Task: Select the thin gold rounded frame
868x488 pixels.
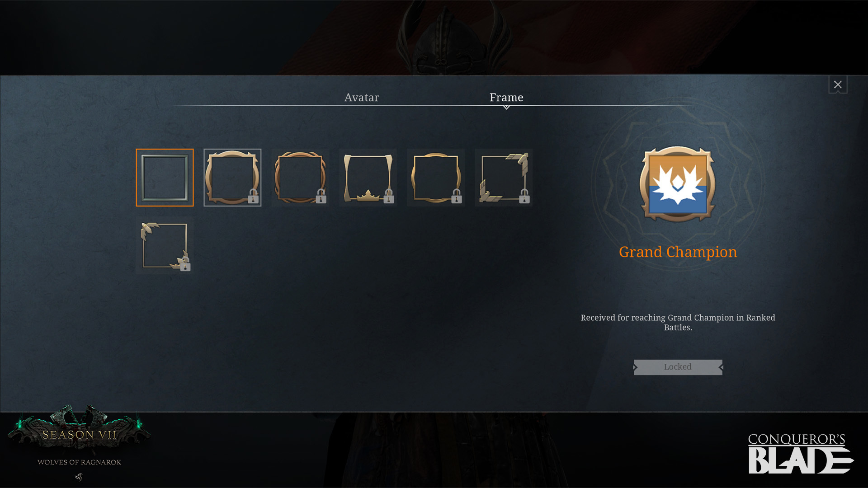Action: (x=436, y=178)
